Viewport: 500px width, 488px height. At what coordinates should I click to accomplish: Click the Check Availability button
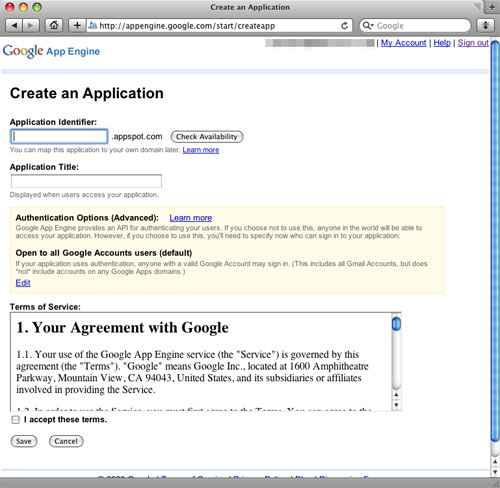207,137
